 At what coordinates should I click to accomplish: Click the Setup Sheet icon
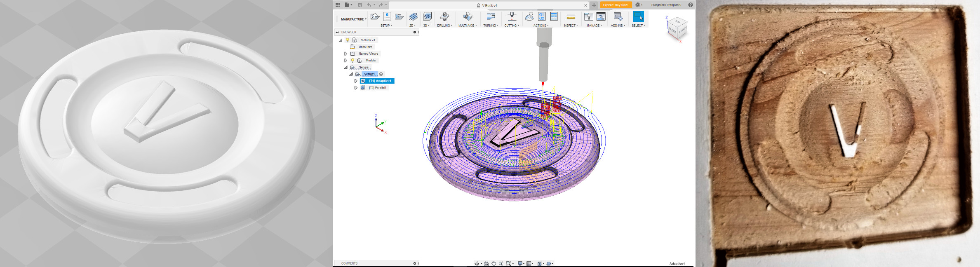[x=554, y=16]
